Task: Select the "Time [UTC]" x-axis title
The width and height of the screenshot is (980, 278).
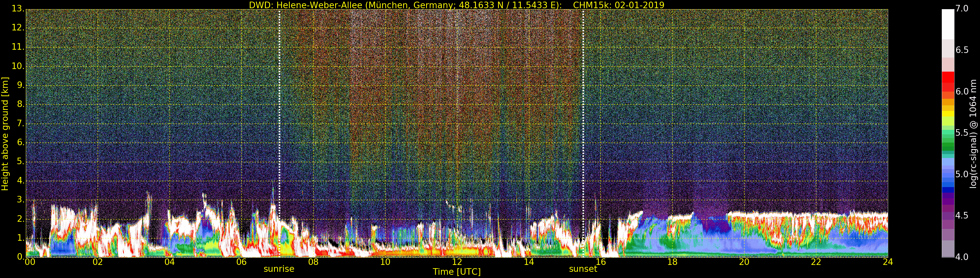Action: pos(457,272)
